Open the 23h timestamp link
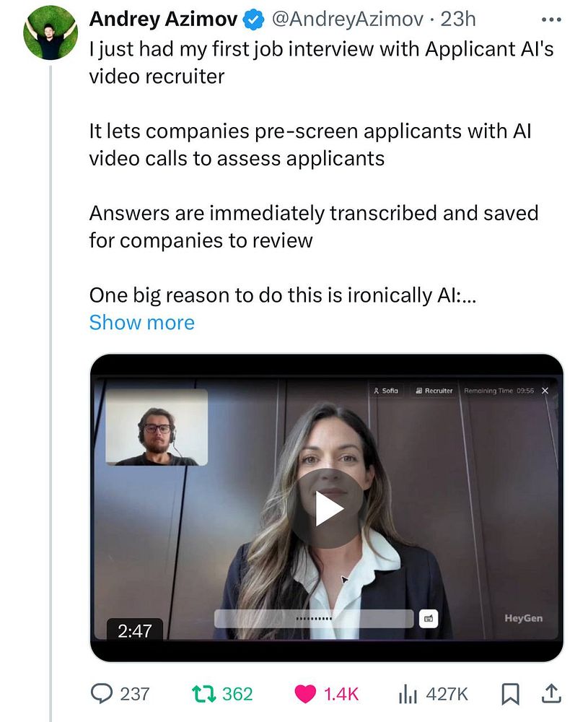 pos(458,19)
